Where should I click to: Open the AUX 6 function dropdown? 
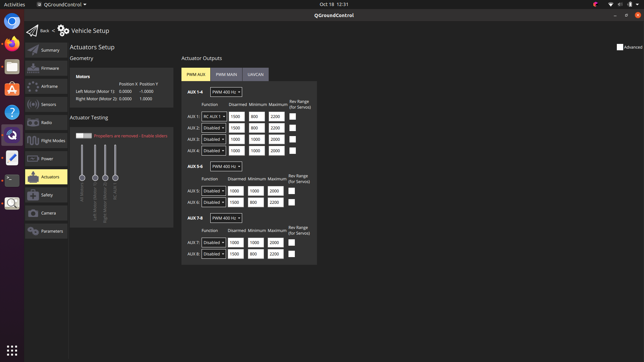click(x=214, y=202)
